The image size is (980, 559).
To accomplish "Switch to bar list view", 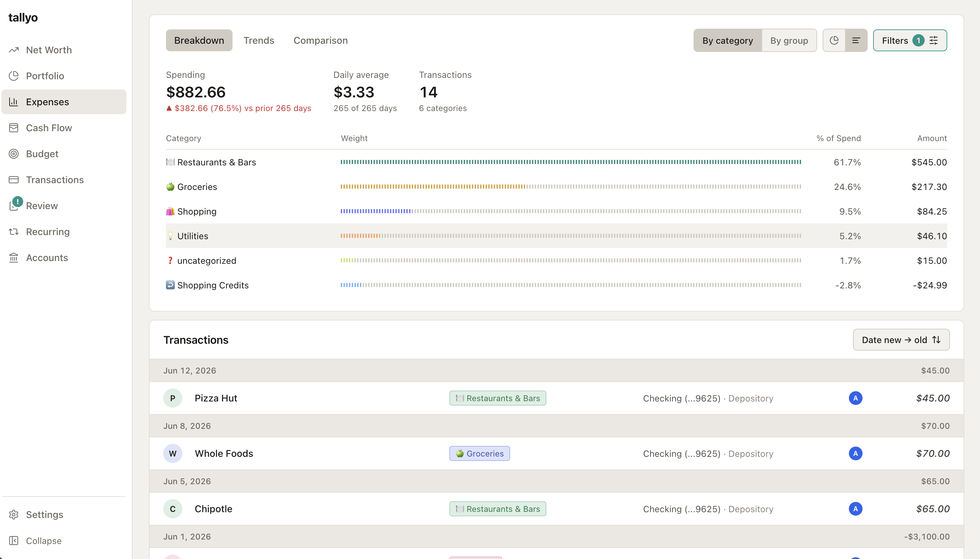I will (856, 40).
